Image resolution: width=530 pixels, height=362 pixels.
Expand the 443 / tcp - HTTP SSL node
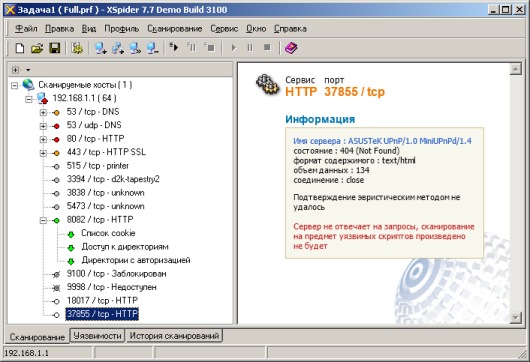coord(43,153)
